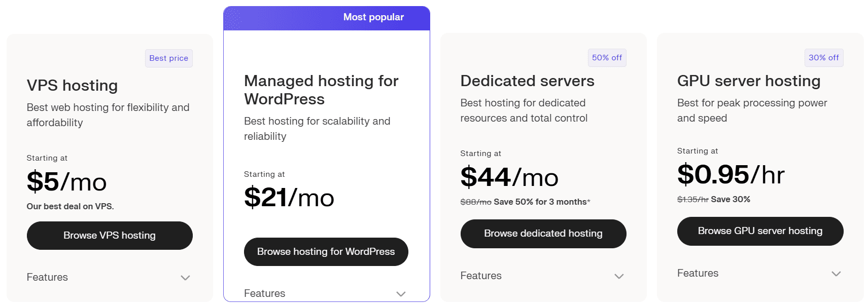868x304 pixels.
Task: Click the Browse VPS hosting button
Action: click(x=110, y=236)
